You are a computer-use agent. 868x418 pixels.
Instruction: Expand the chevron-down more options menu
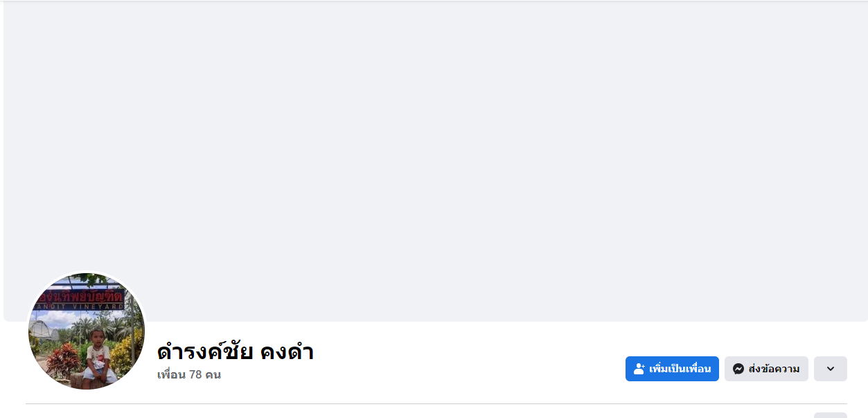point(830,369)
